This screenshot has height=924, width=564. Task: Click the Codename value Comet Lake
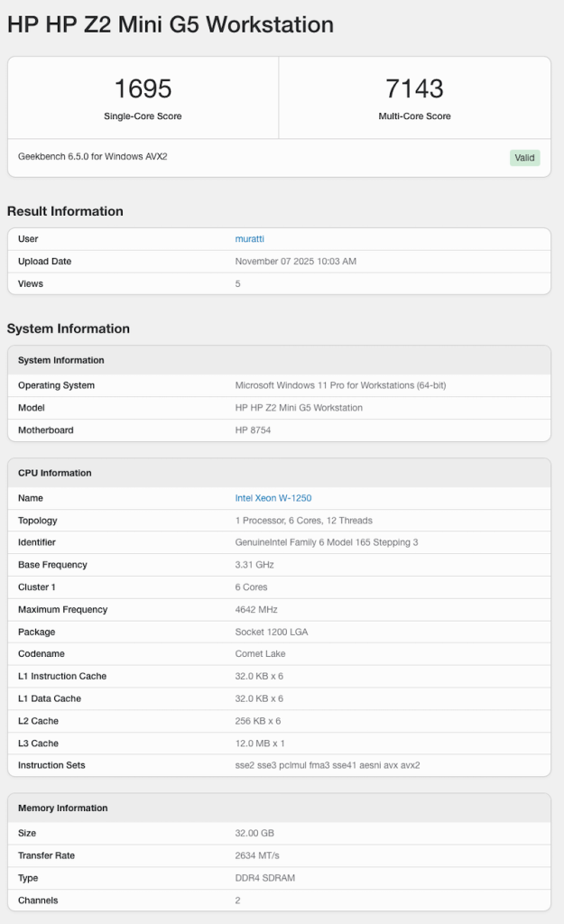coord(261,654)
